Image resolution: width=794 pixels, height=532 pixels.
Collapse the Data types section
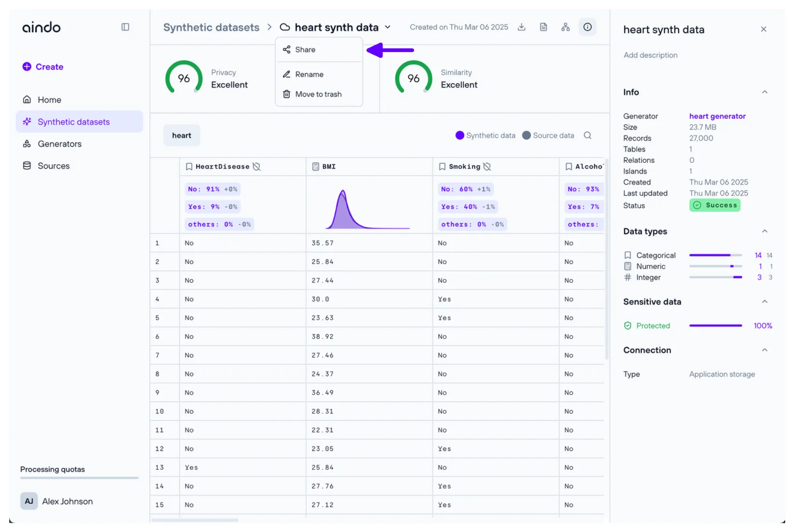click(x=764, y=231)
